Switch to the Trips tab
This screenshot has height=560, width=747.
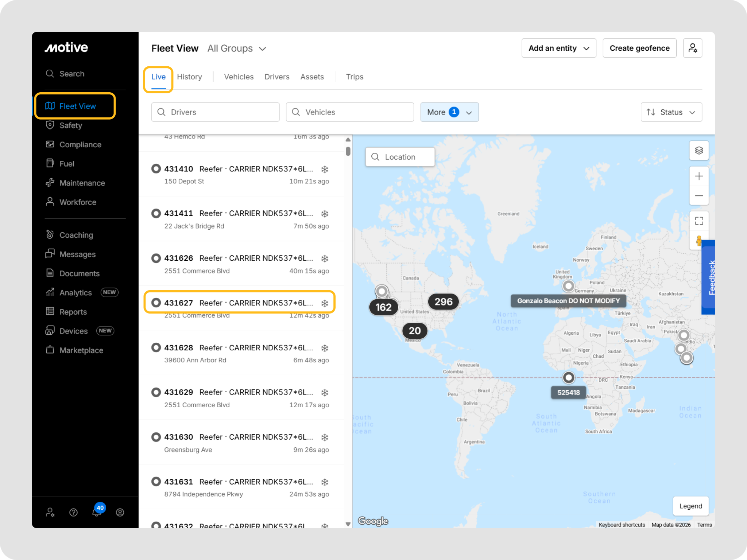click(355, 77)
